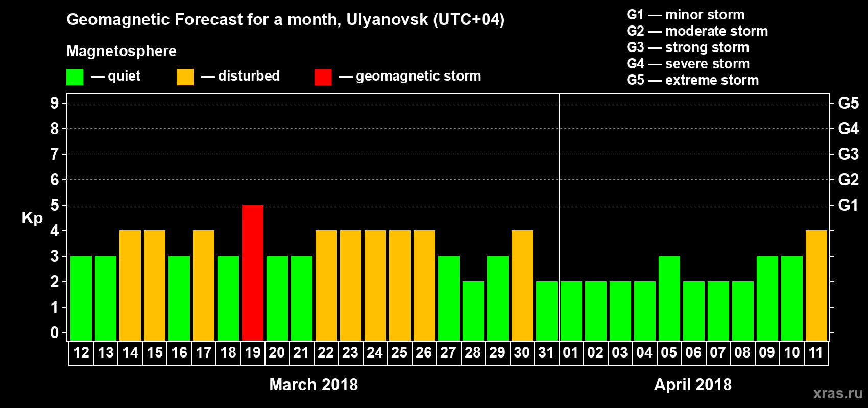Click the G1 label on right axis
The image size is (868, 408).
[848, 205]
